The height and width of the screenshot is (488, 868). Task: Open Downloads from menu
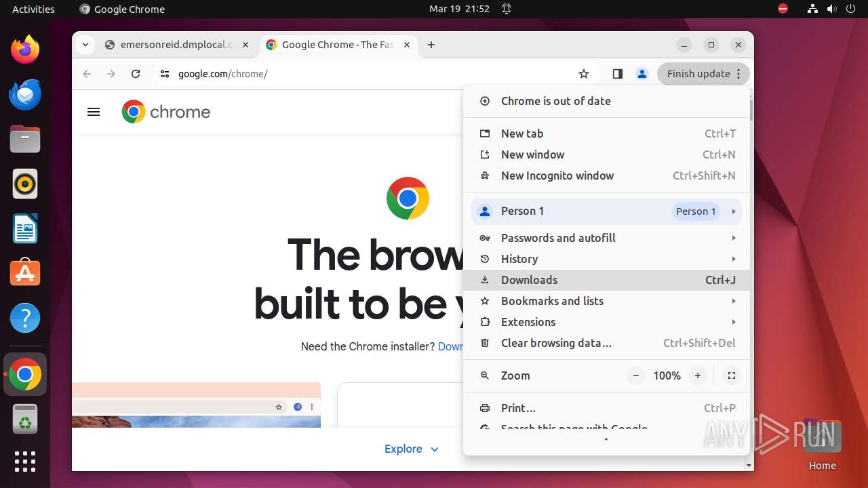coord(606,280)
